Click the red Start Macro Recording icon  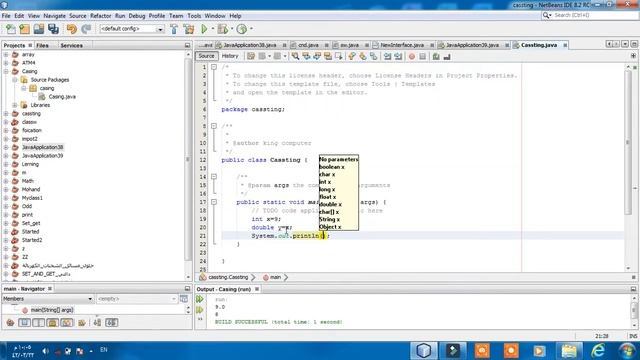tap(412, 56)
